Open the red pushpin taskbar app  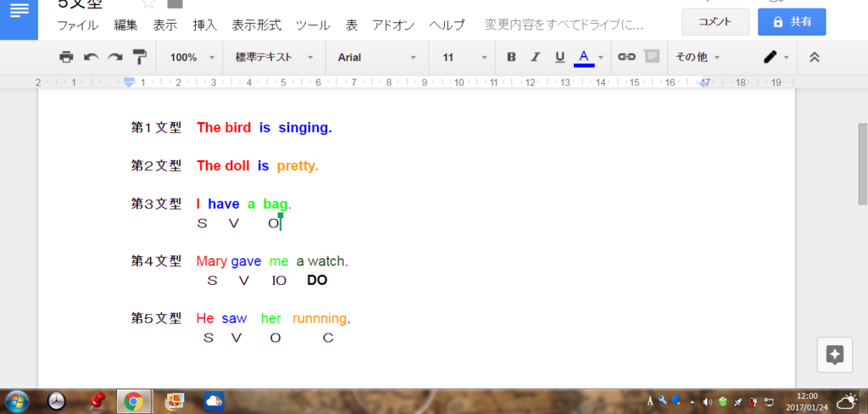(99, 400)
